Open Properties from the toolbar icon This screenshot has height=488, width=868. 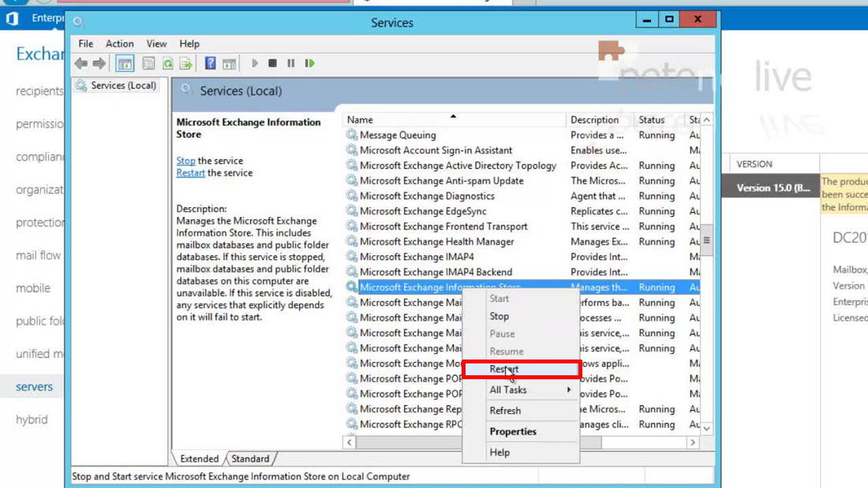point(148,64)
